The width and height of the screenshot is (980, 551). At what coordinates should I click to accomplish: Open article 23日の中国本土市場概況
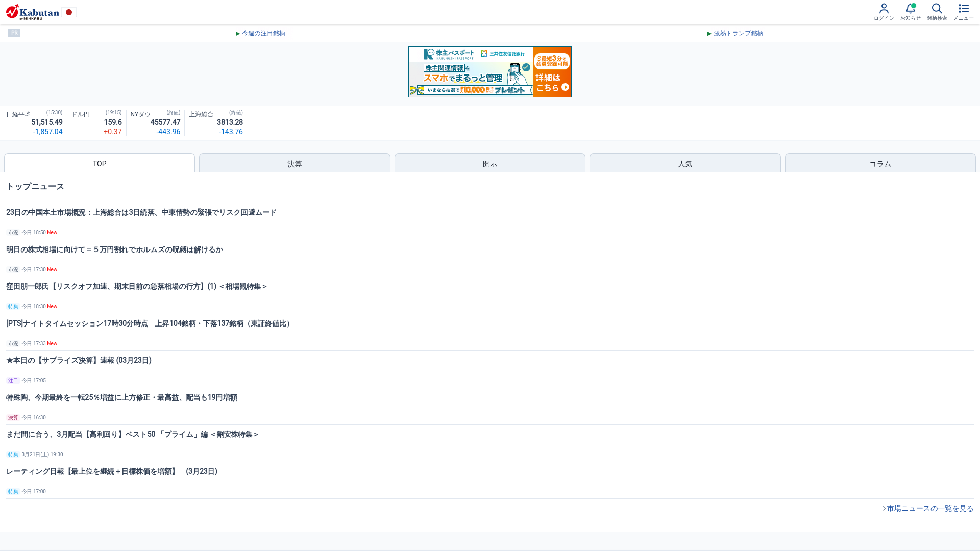(x=141, y=212)
